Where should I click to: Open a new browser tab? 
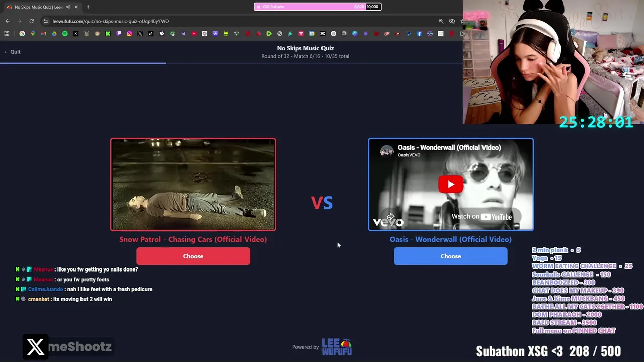click(x=88, y=7)
